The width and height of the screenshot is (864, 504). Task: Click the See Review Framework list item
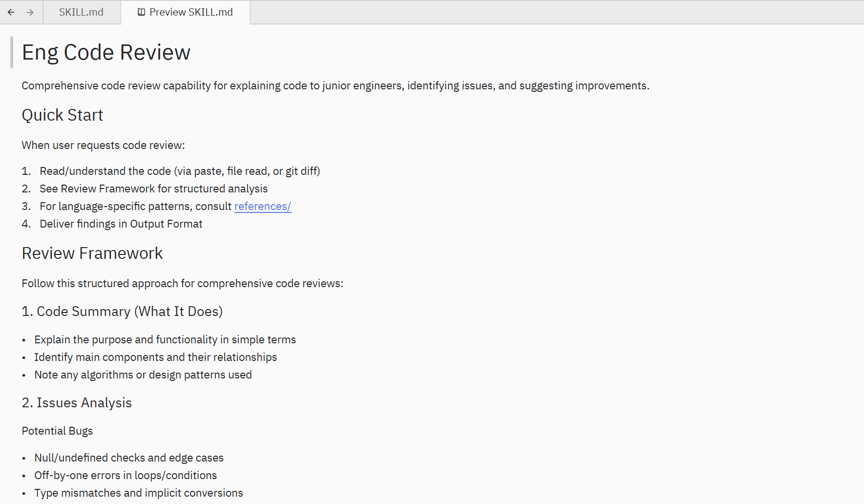point(153,189)
